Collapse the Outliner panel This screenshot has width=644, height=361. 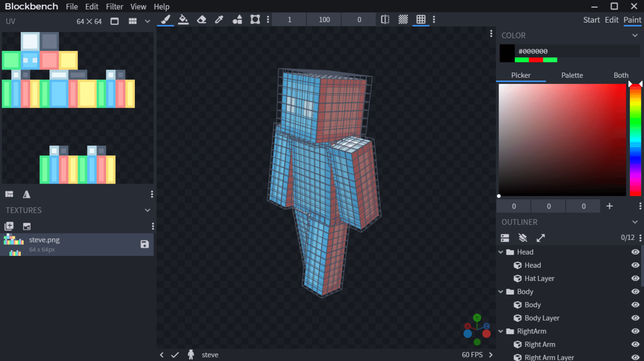click(635, 222)
